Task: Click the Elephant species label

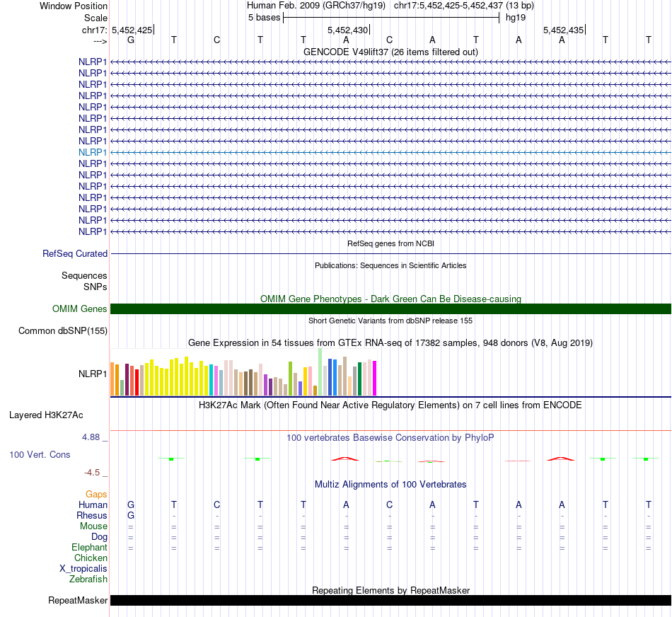Action: (x=89, y=548)
